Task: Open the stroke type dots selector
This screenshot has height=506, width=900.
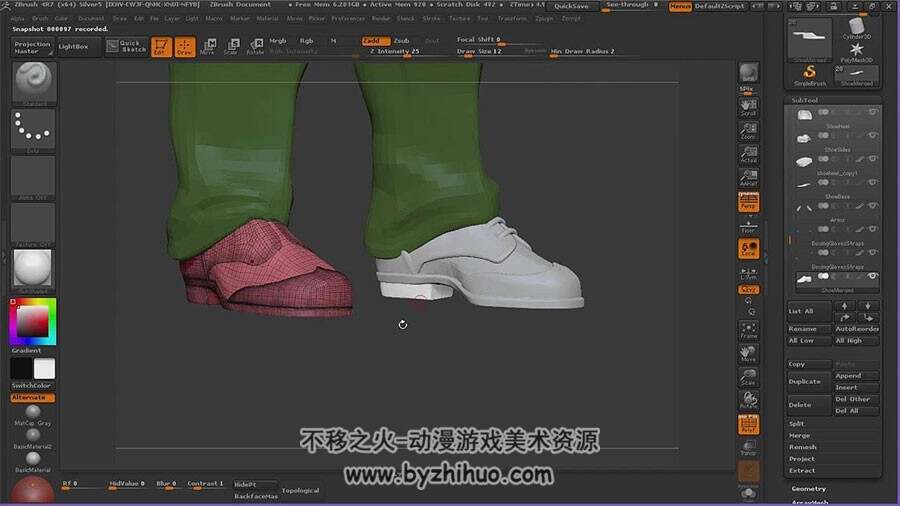Action: pos(33,130)
